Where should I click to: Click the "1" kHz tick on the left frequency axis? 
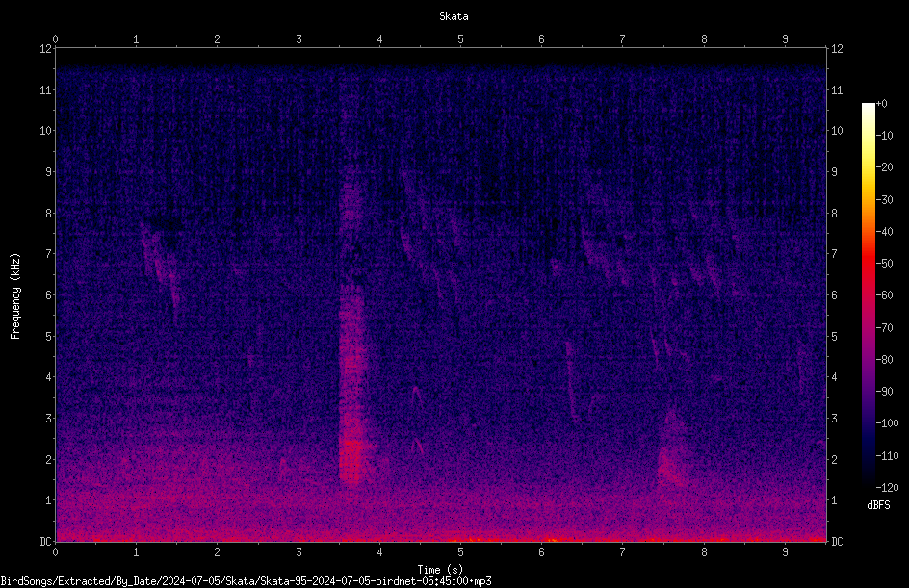pos(48,500)
